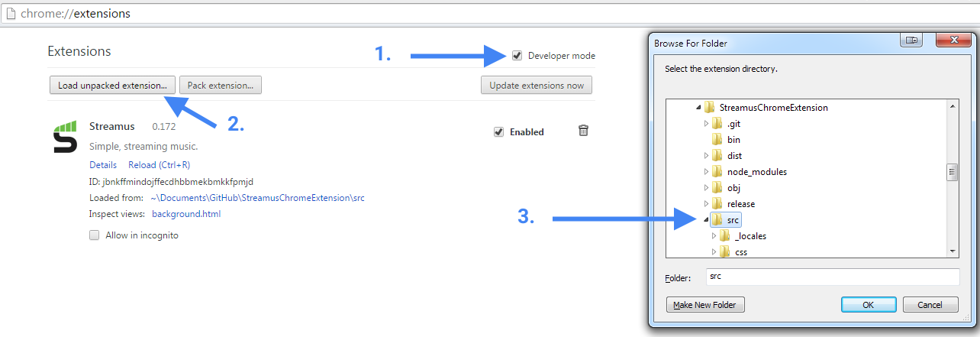Select the bin folder icon

(717, 140)
